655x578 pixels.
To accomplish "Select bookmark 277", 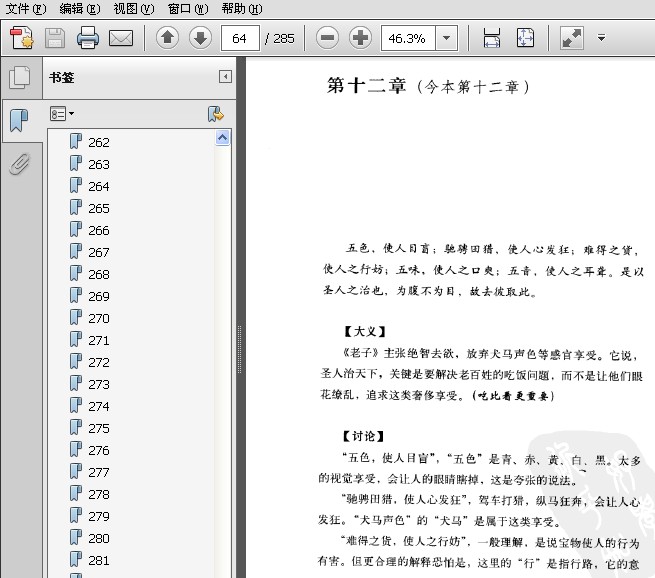I will point(99,472).
